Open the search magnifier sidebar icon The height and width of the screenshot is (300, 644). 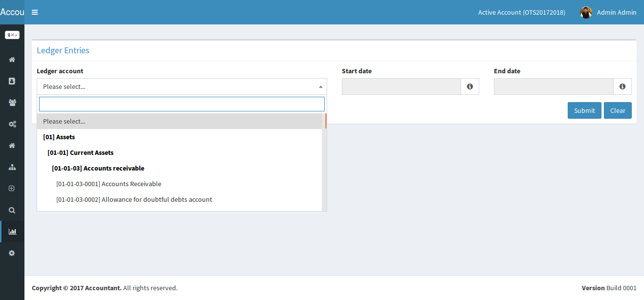[x=12, y=210]
